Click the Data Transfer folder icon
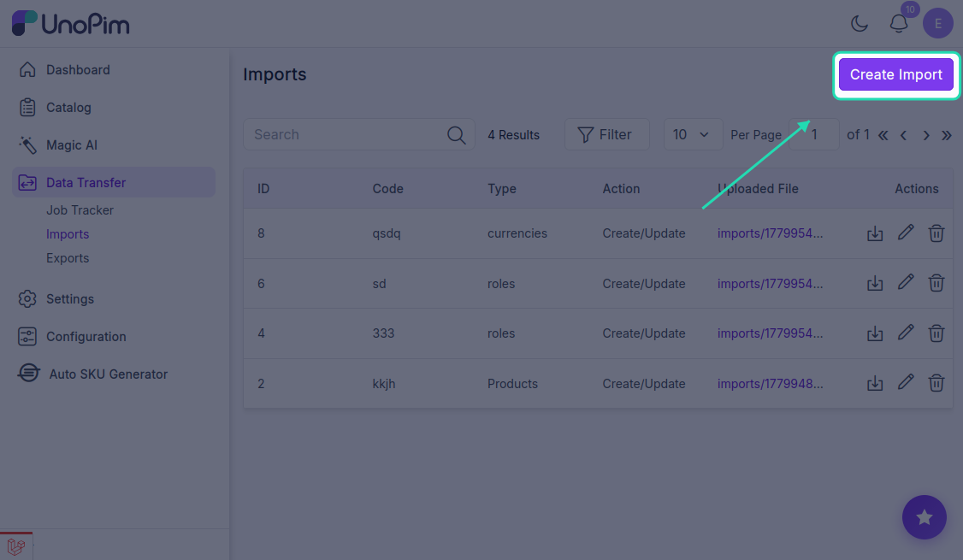The image size is (963, 560). coord(27,182)
